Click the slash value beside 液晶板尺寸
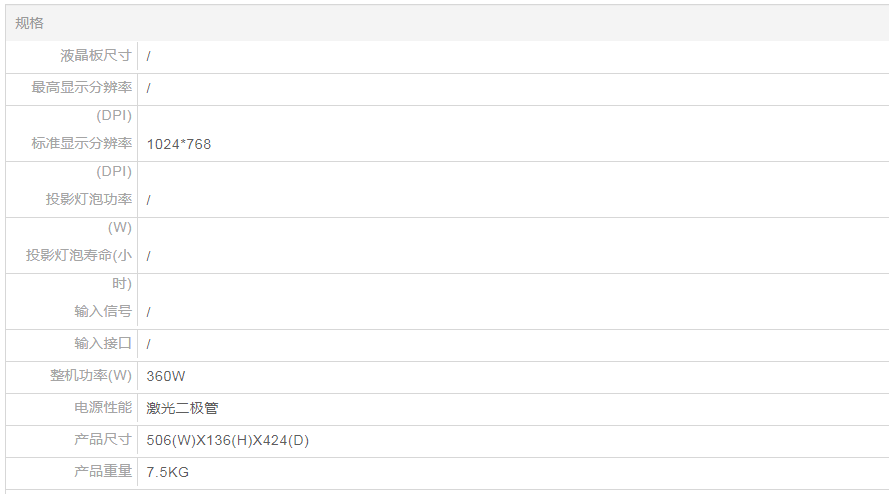The image size is (892, 494). (x=149, y=56)
